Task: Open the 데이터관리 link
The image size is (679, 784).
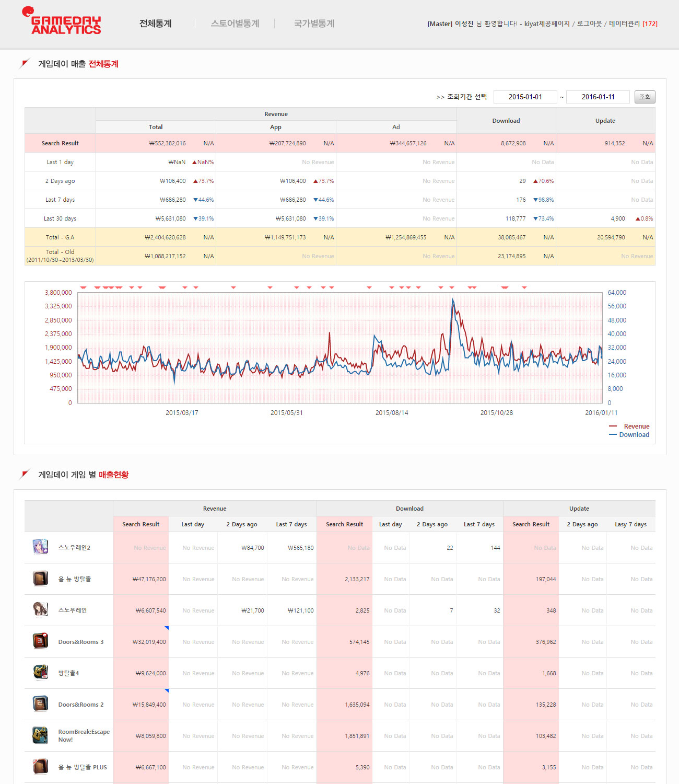Action: coord(625,24)
